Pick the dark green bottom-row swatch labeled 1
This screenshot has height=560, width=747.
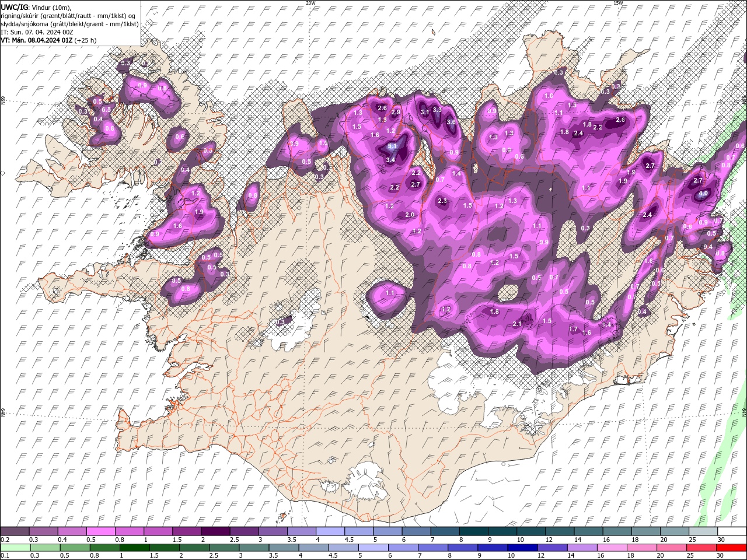pos(134,548)
